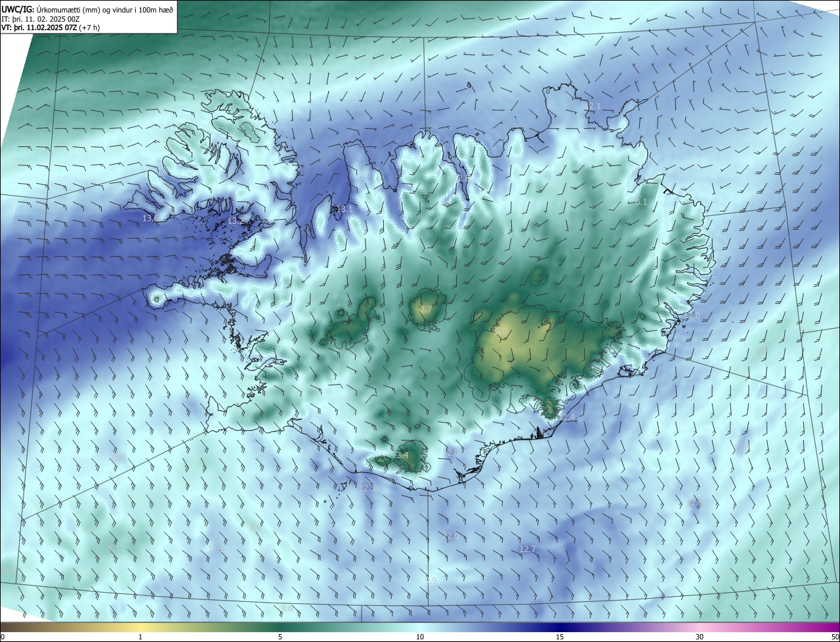
Task: Click the '0' label on the color scale
Action: [x=2, y=637]
